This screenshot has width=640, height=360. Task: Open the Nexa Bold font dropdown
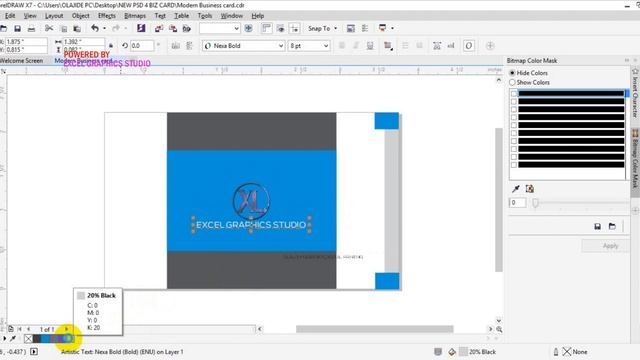click(281, 46)
